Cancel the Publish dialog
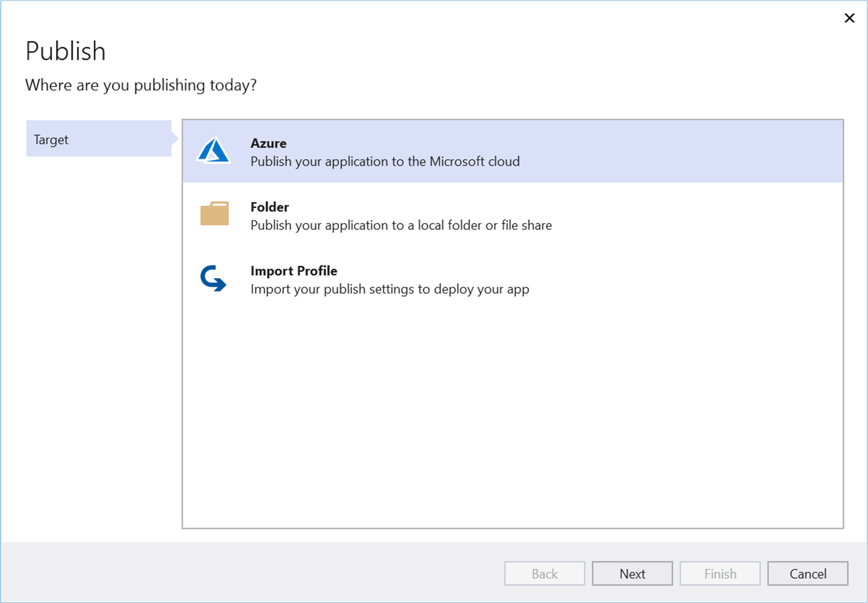 [x=808, y=573]
